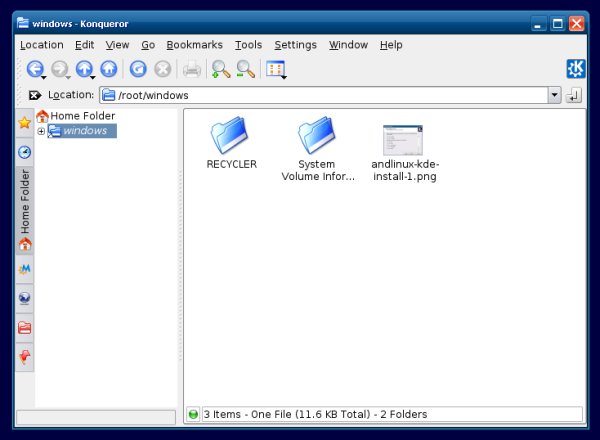Click the Home toolbar icon
The height and width of the screenshot is (440, 600).
[109, 69]
